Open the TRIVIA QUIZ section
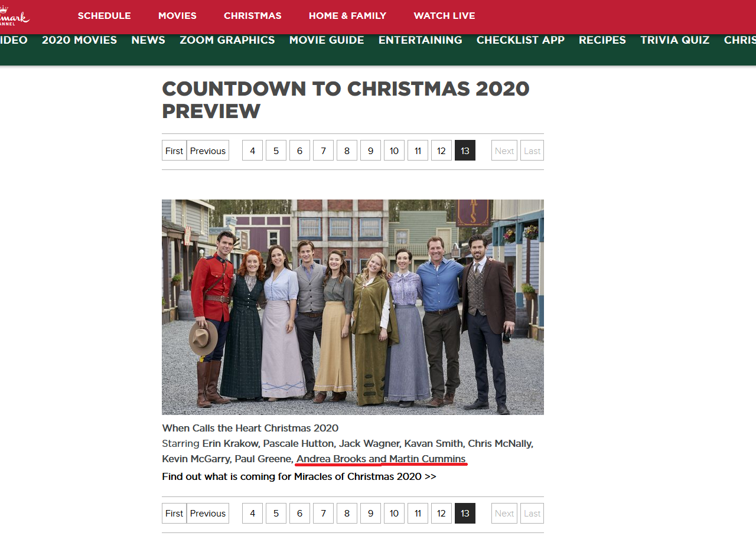Screen dimensions: 756x536 675,40
